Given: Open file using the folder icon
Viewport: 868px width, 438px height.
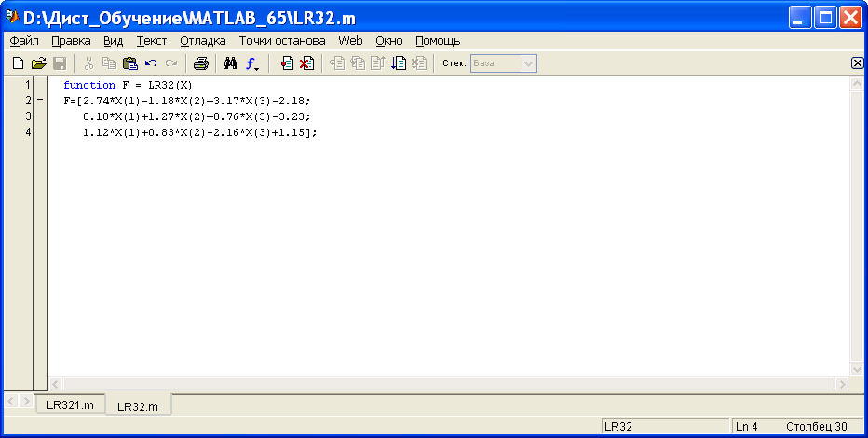Looking at the screenshot, I should tap(38, 63).
